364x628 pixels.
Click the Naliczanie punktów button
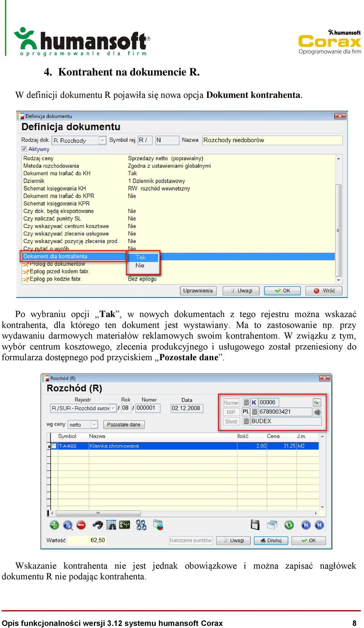coord(191,540)
